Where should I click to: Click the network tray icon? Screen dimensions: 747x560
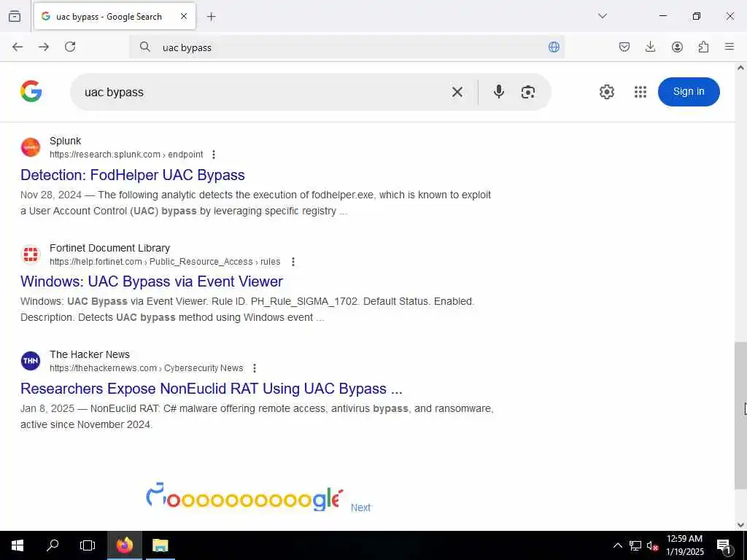(635, 545)
